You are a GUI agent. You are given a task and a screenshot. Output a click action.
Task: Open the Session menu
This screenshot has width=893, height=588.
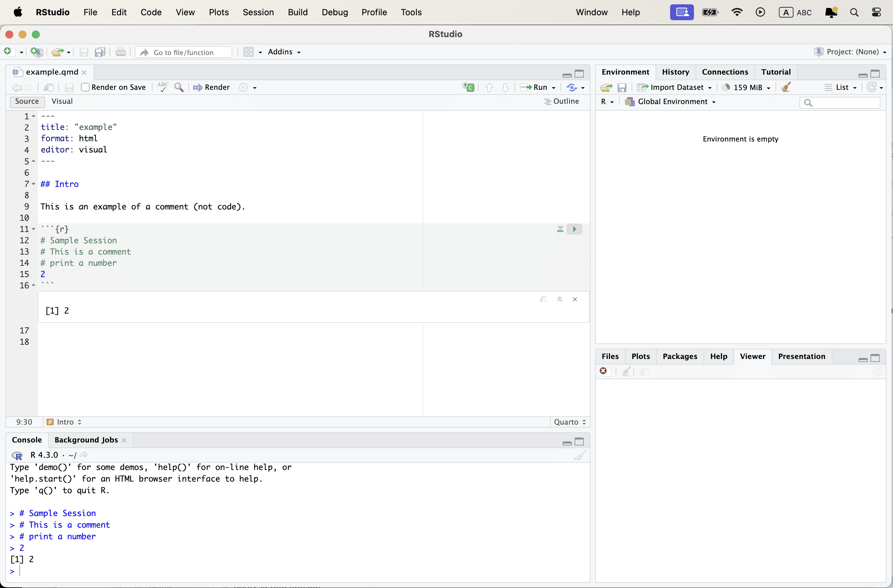pyautogui.click(x=258, y=12)
